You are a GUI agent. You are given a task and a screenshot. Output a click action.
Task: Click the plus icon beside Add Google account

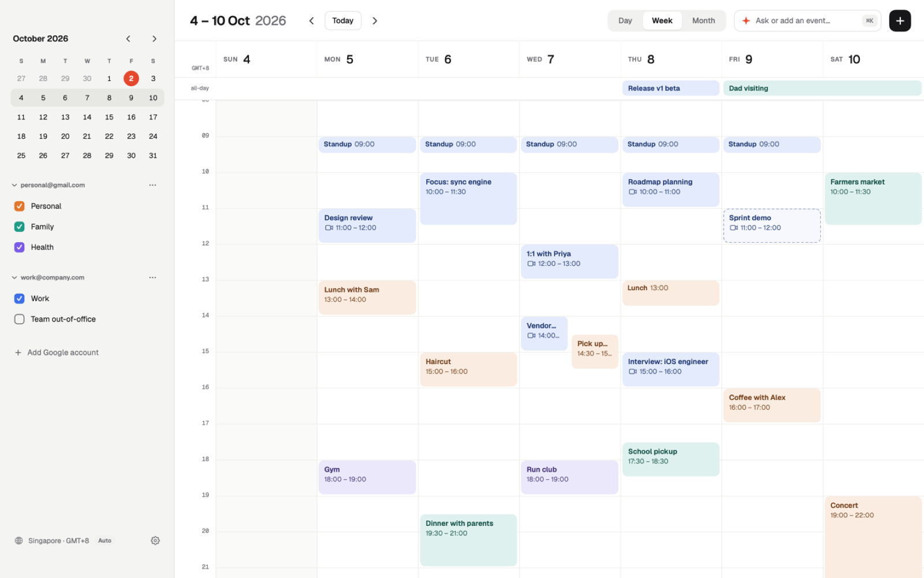point(18,353)
